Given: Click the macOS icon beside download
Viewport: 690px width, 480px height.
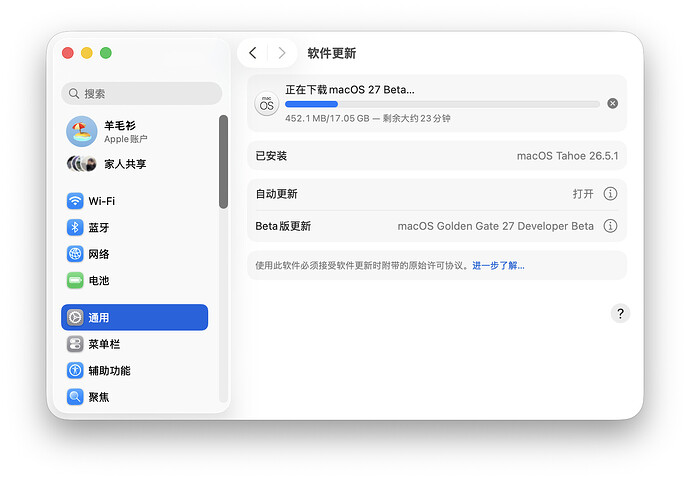Looking at the screenshot, I should coord(267,104).
